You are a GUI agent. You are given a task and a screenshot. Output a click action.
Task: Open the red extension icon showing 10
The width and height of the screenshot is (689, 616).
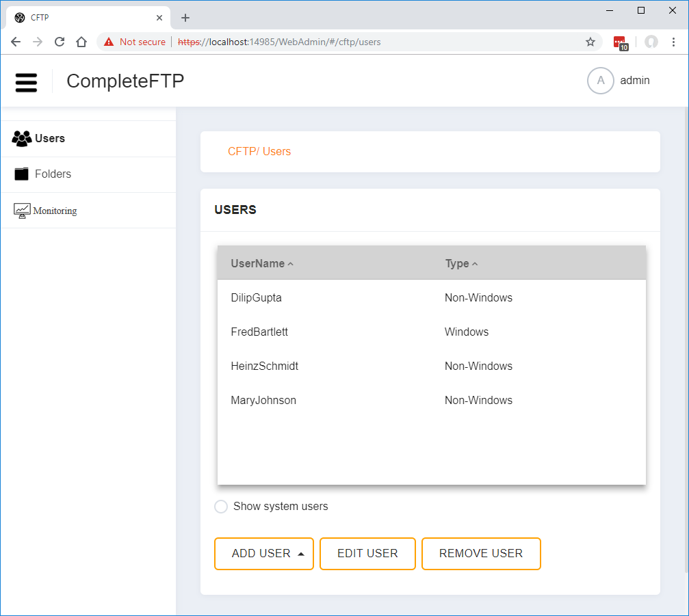(620, 42)
